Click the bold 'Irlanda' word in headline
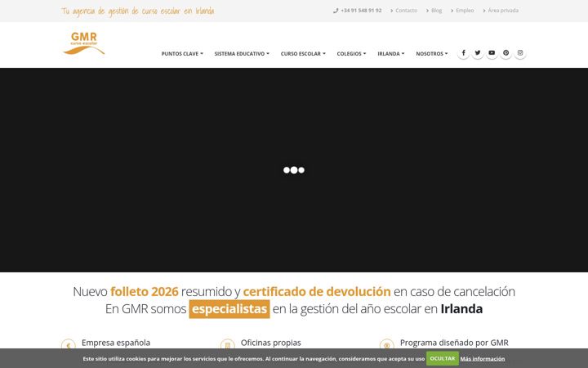 pos(461,308)
